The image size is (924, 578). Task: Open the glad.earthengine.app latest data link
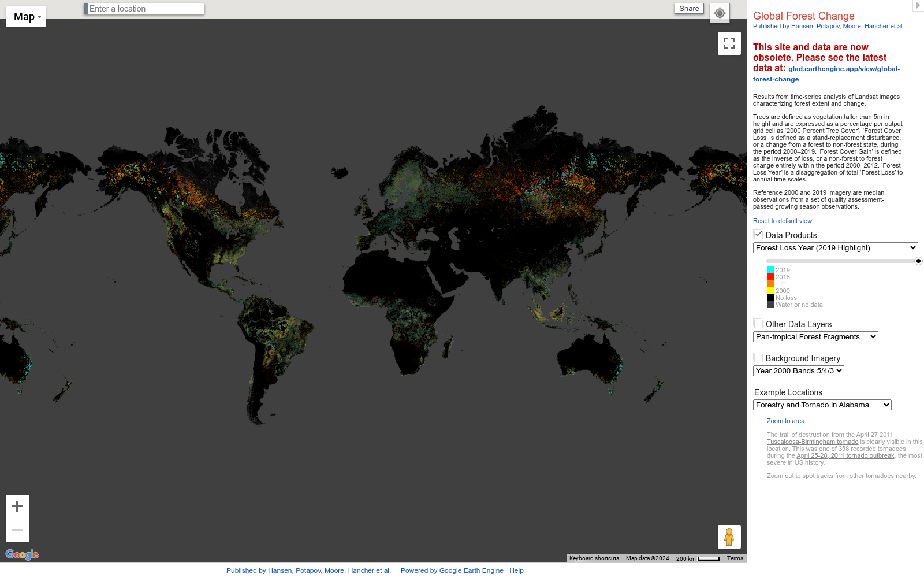click(826, 74)
